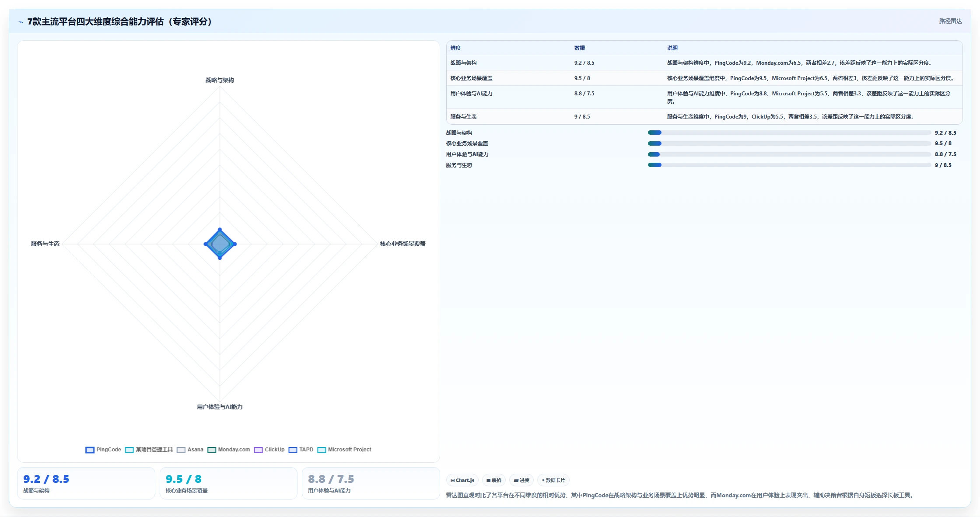
Task: Click the summary paragraph starting 雷达图直观对比
Action: tap(681, 496)
